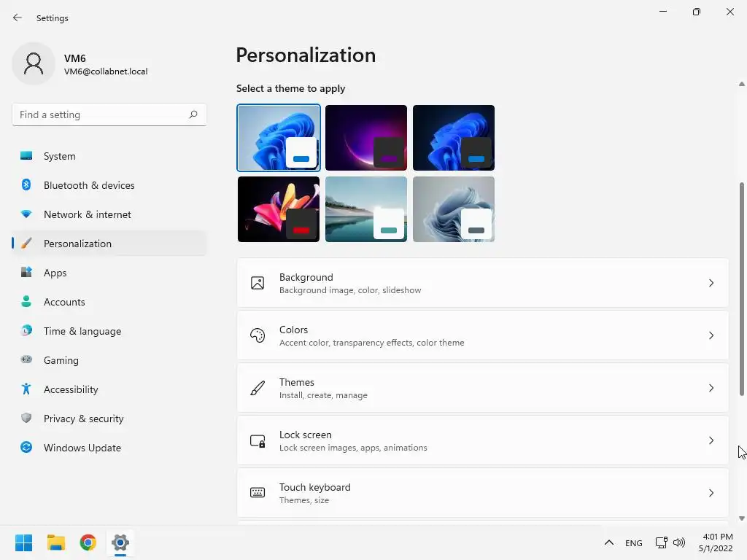This screenshot has height=560, width=747.
Task: Click the Colors palette icon
Action: 258,335
